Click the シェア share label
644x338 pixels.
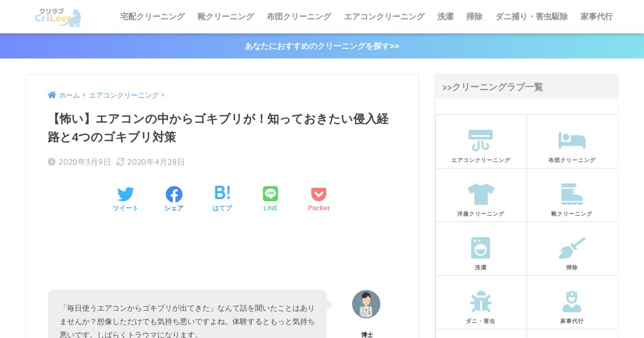tap(174, 208)
